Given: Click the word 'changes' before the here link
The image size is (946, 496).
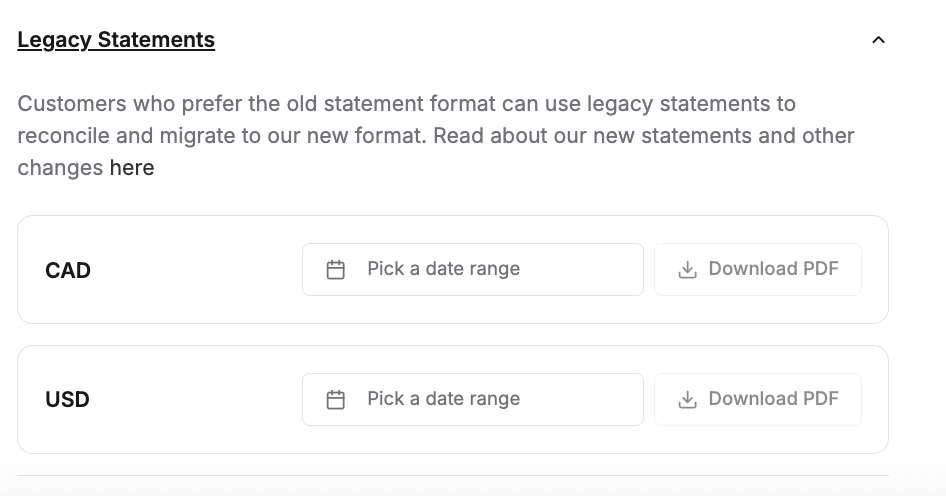Looking at the screenshot, I should 60,168.
